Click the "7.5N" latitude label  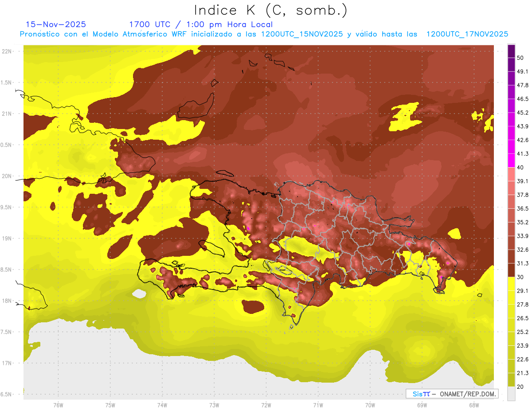[x=7, y=332]
